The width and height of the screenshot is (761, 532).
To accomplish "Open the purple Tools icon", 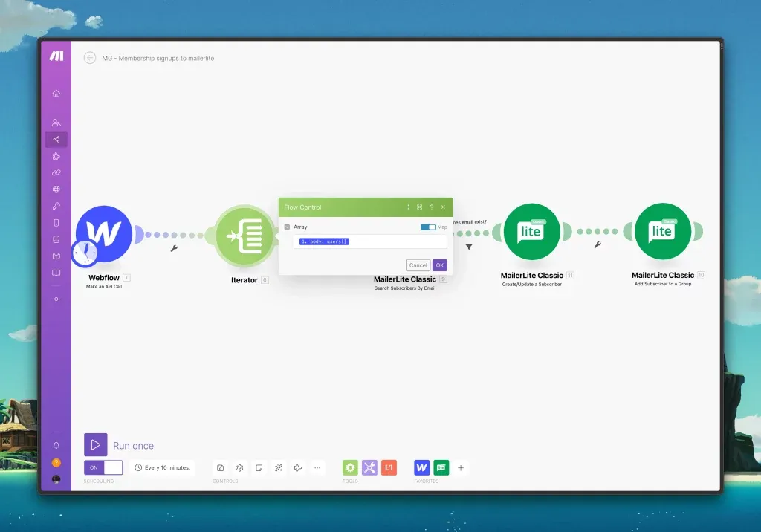I will (x=369, y=468).
